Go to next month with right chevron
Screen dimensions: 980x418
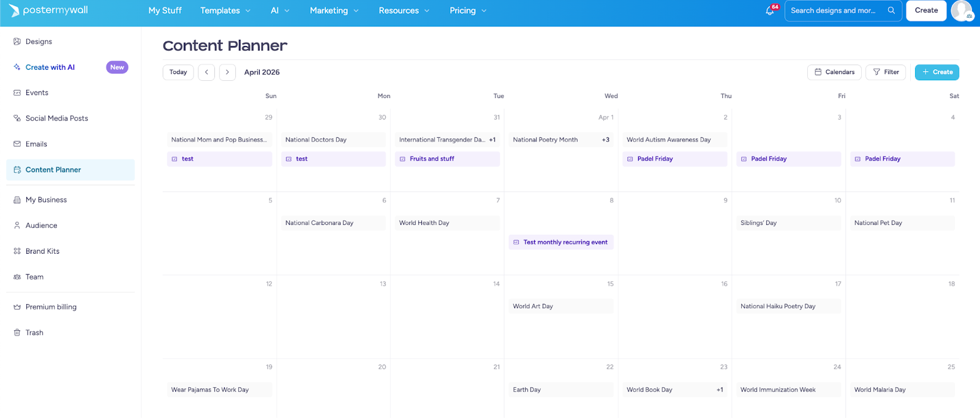click(x=227, y=72)
